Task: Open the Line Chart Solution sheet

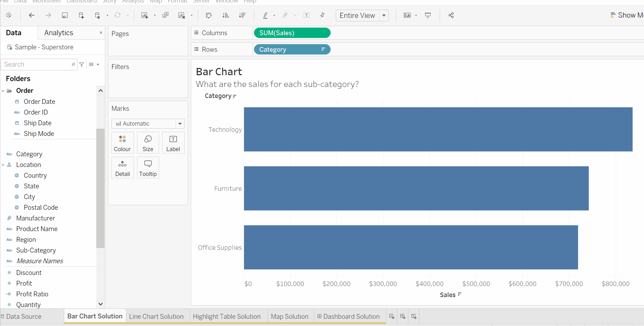Action: 156,316
